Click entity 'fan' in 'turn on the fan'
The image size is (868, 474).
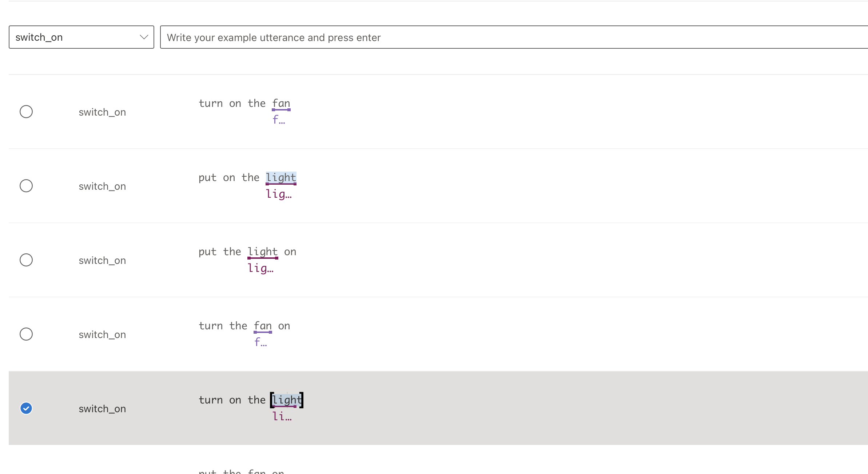tap(281, 104)
